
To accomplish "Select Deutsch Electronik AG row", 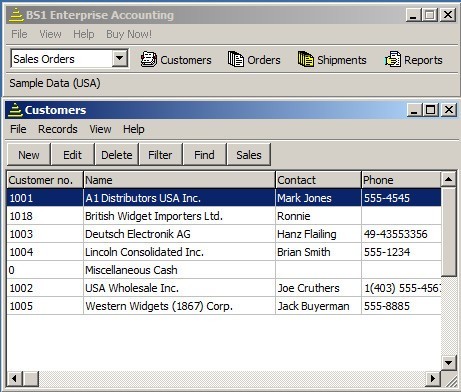I will (224, 234).
